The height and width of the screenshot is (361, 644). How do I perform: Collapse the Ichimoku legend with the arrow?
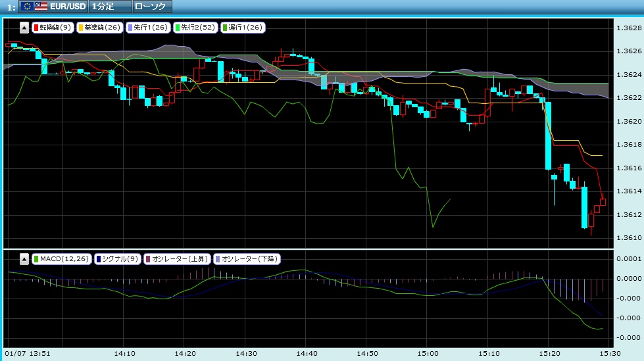[24, 28]
